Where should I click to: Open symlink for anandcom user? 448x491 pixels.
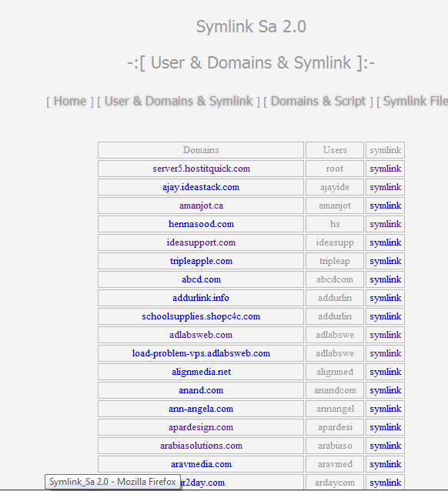tap(386, 390)
